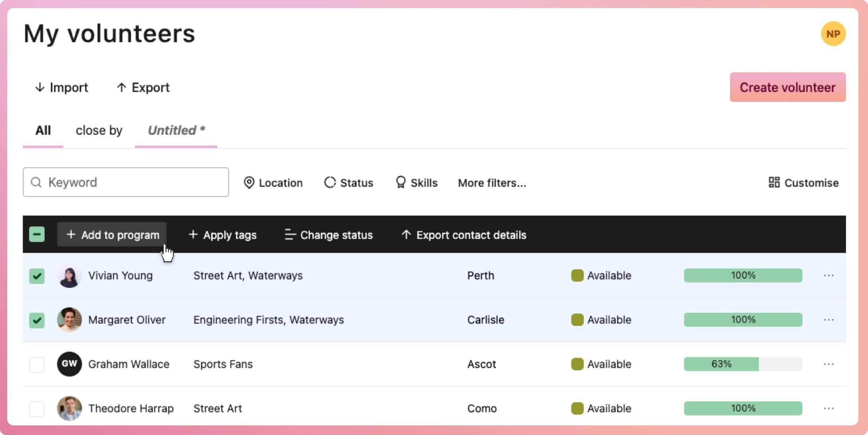
Task: Switch to the close by tab
Action: [x=99, y=130]
